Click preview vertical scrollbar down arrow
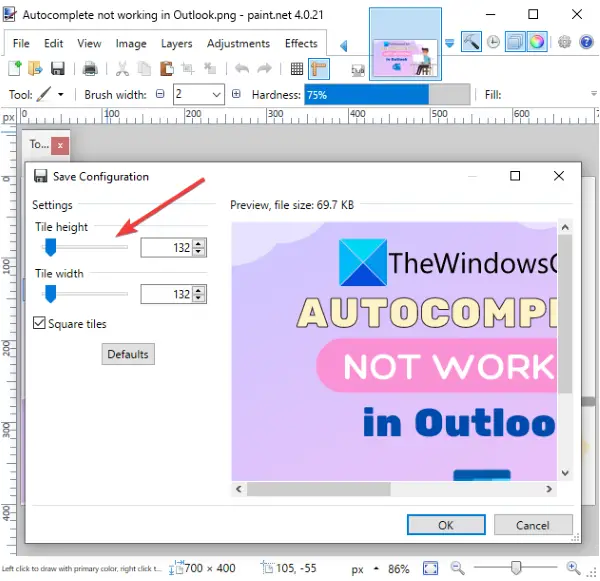 pyautogui.click(x=565, y=473)
